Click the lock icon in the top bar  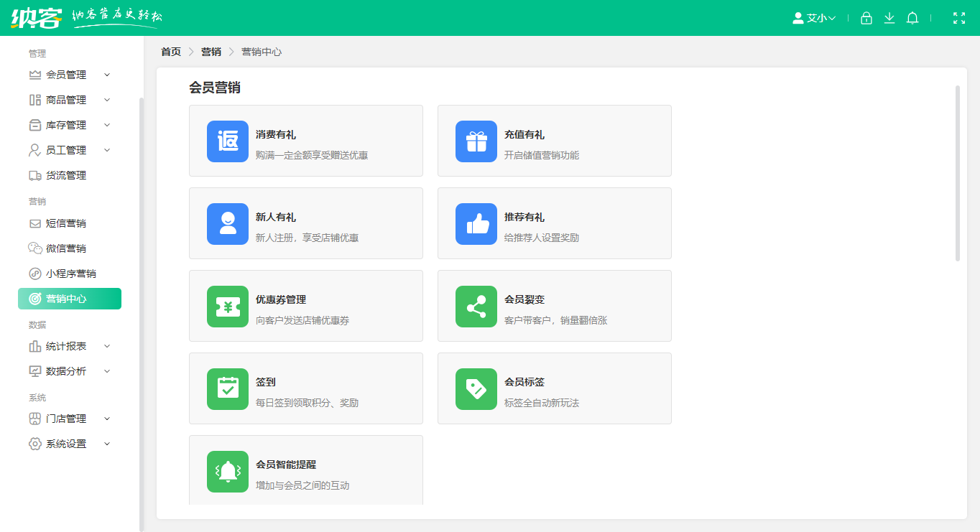[866, 18]
